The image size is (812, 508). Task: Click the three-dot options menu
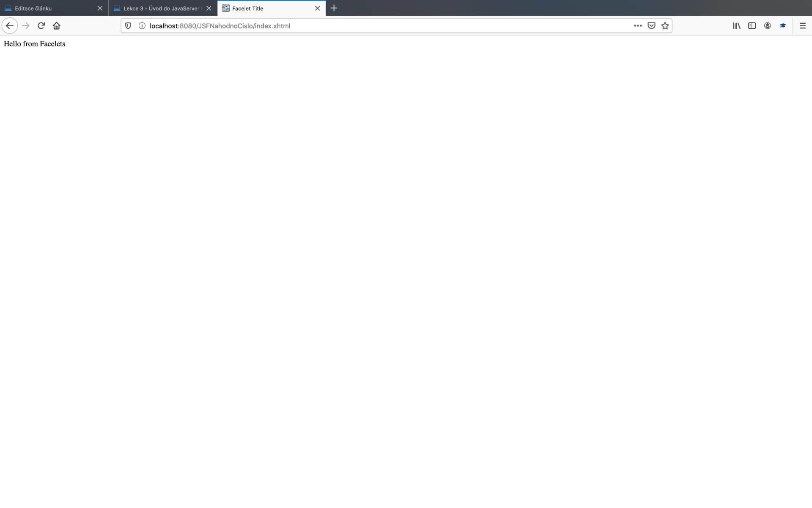tap(638, 26)
